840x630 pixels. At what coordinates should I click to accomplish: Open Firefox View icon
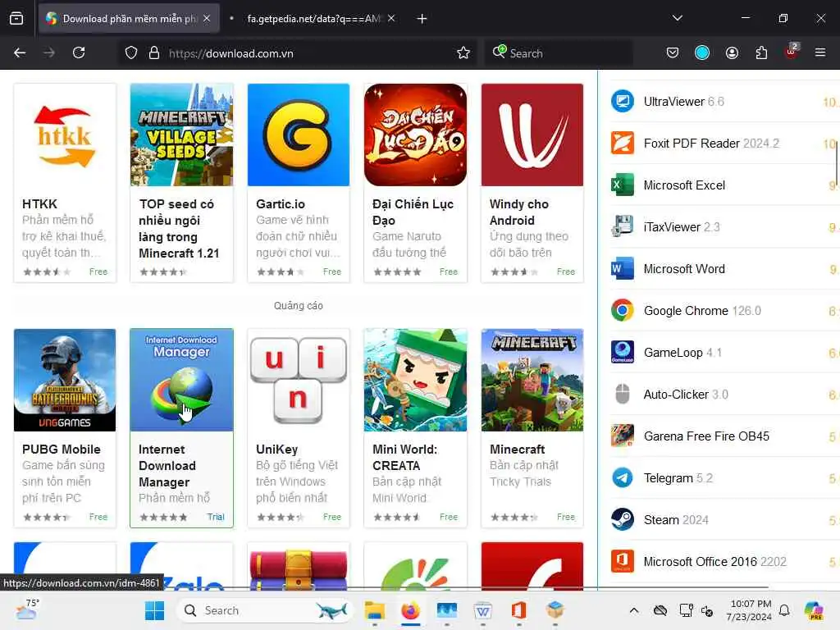coord(16,19)
